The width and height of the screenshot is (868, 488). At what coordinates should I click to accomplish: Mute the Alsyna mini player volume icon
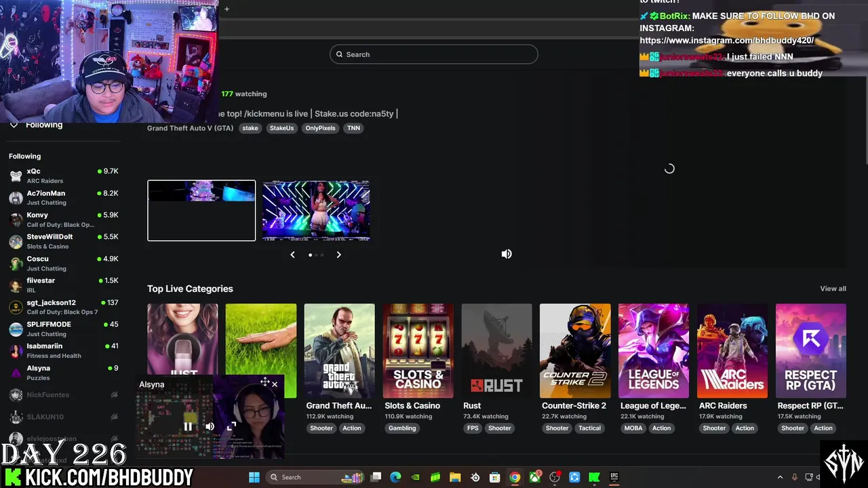(210, 427)
